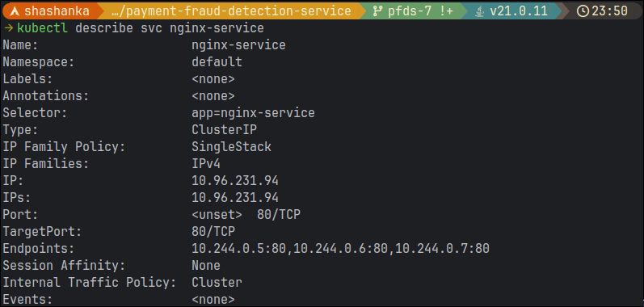
Task: Click the Internal Traffic Policy Cluster value
Action: [x=217, y=283]
